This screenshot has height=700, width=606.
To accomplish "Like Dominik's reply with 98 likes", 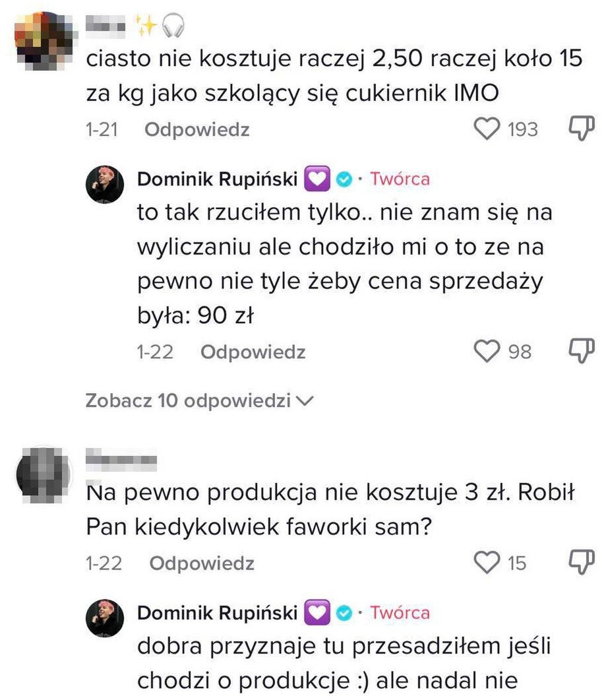I will click(x=487, y=352).
